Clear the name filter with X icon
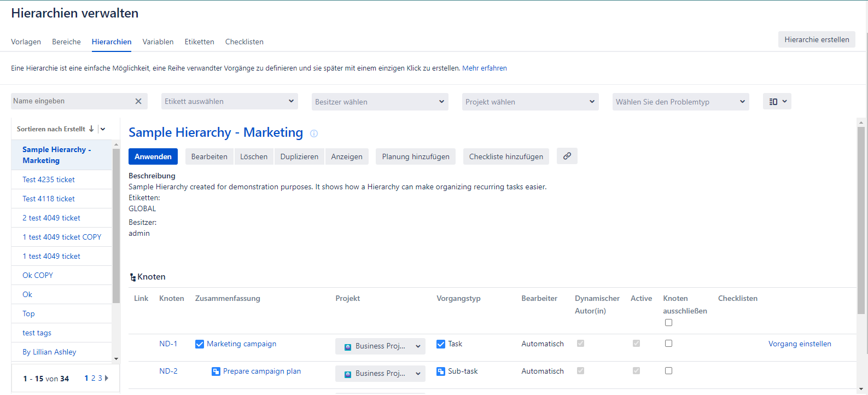868x395 pixels. [x=138, y=101]
